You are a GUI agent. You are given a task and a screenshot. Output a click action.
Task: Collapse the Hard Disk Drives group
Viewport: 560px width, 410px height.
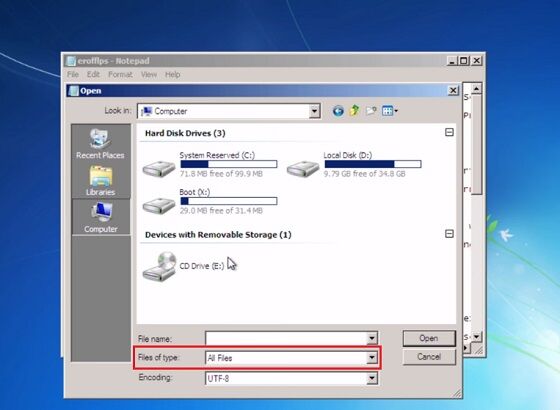pyautogui.click(x=449, y=132)
